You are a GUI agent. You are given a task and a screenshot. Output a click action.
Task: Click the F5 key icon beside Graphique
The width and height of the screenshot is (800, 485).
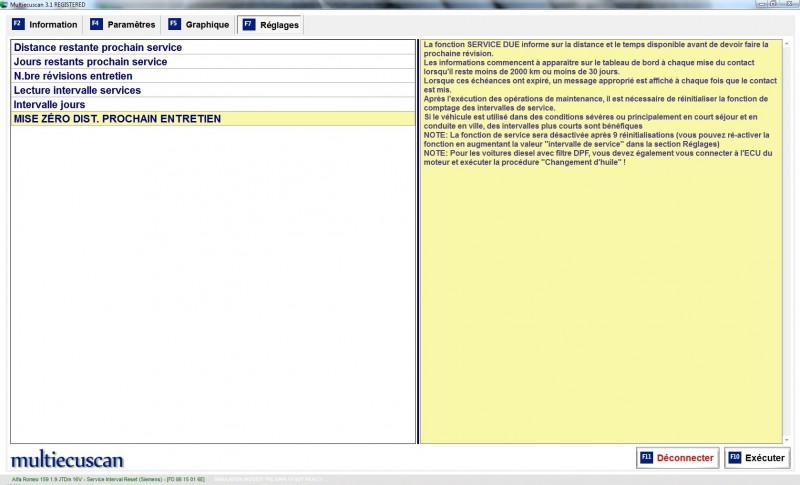pos(174,24)
